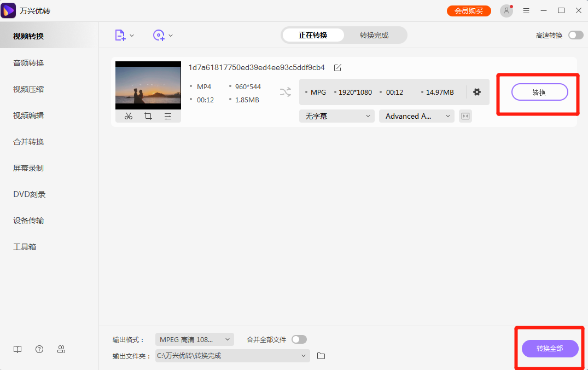
Task: Click the video thumbnail preview
Action: point(148,85)
